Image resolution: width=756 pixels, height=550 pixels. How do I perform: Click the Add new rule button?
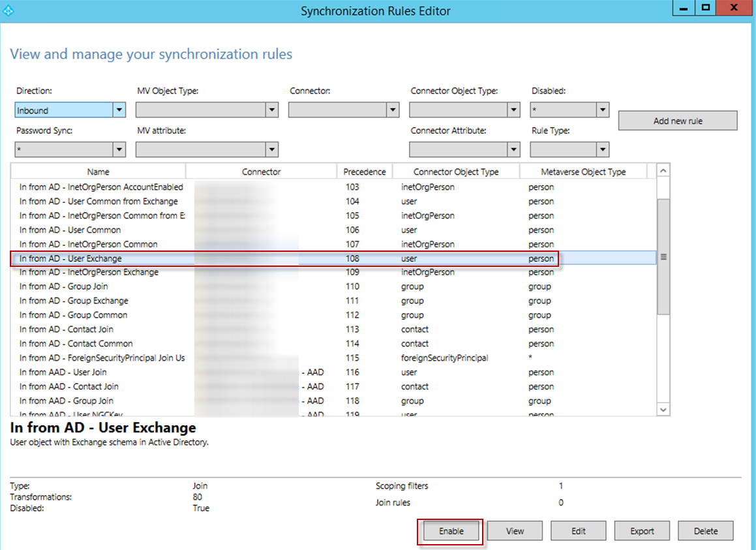(x=677, y=121)
